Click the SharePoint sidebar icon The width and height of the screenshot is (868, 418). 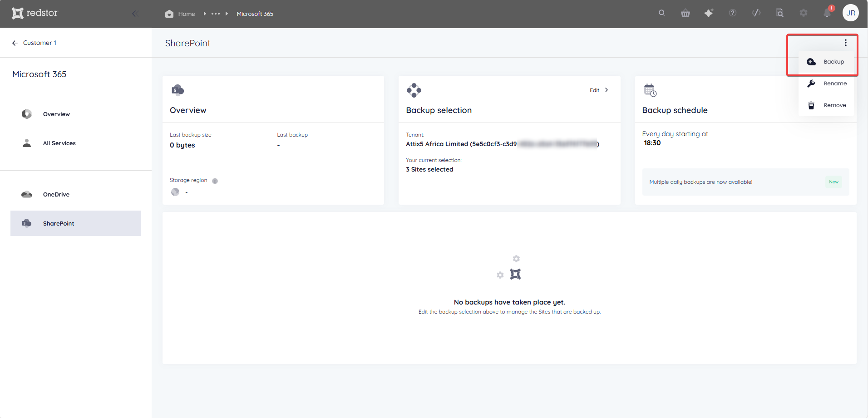pyautogui.click(x=27, y=223)
